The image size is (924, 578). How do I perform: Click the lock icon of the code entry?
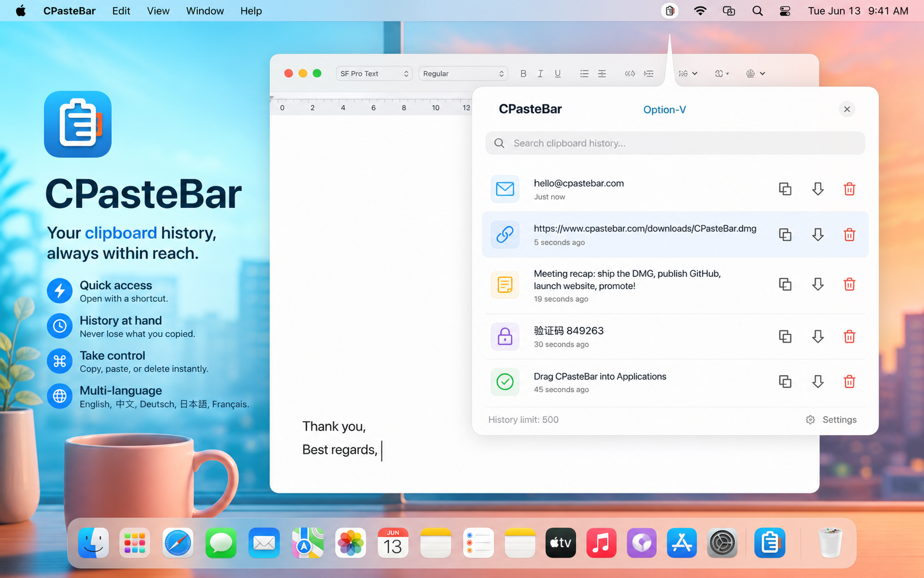[x=505, y=336]
